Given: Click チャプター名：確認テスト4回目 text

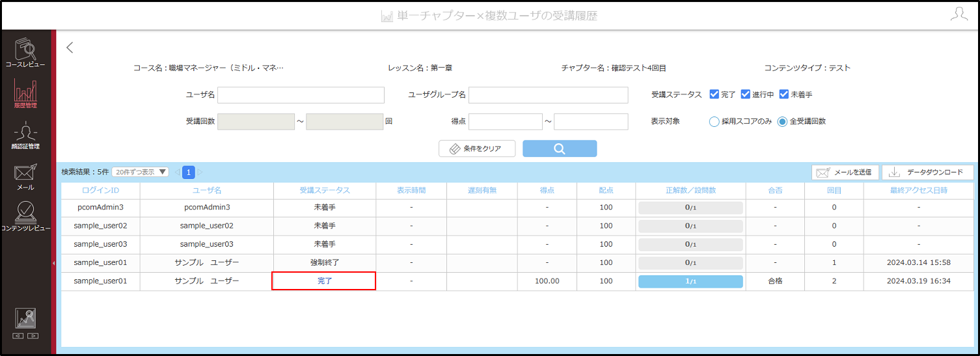Looking at the screenshot, I should pyautogui.click(x=614, y=68).
